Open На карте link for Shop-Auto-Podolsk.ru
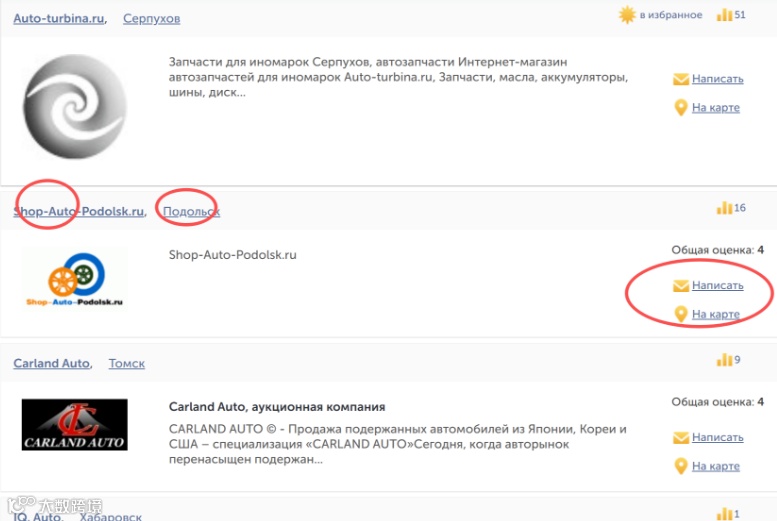 716,314
